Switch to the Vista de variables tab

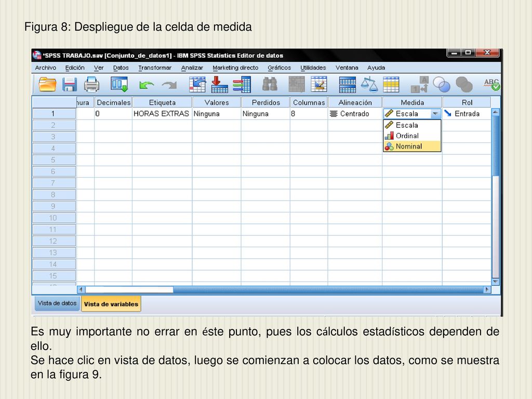111,304
